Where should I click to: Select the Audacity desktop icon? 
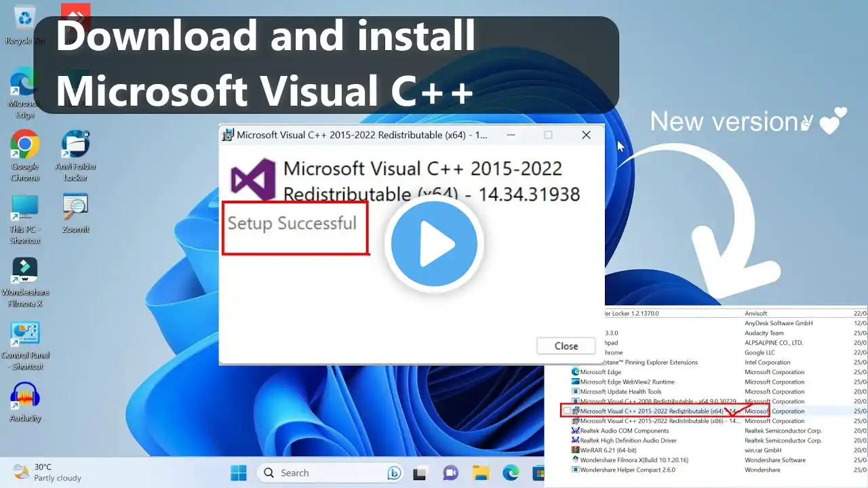[x=25, y=403]
